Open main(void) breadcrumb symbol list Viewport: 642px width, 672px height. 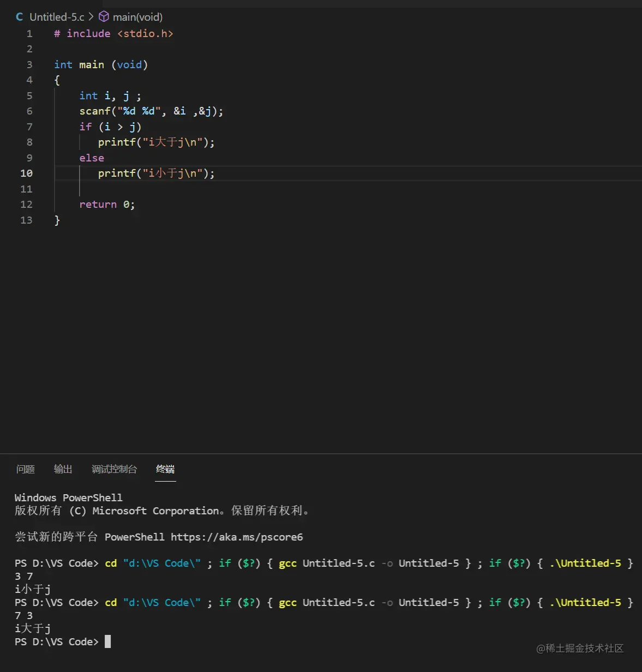[137, 17]
